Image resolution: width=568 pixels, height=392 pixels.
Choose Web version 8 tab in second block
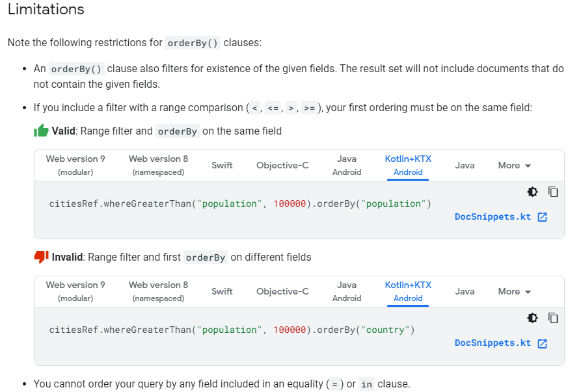click(158, 291)
